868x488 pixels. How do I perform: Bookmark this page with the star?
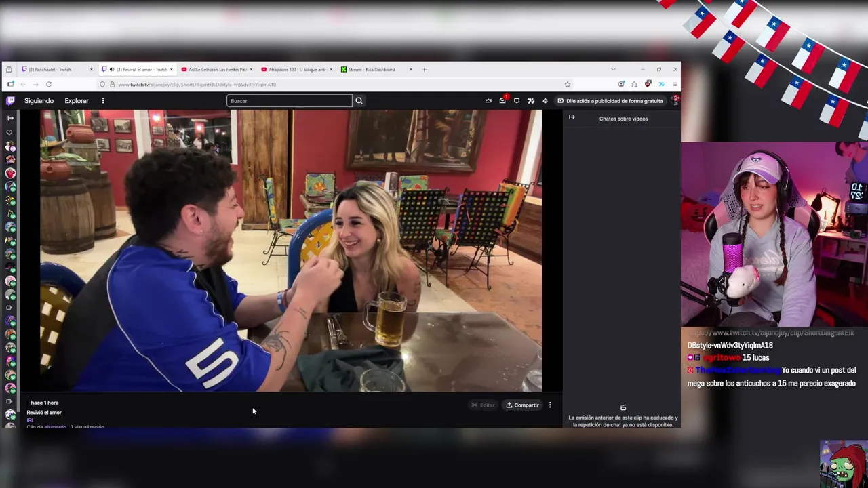coord(568,84)
